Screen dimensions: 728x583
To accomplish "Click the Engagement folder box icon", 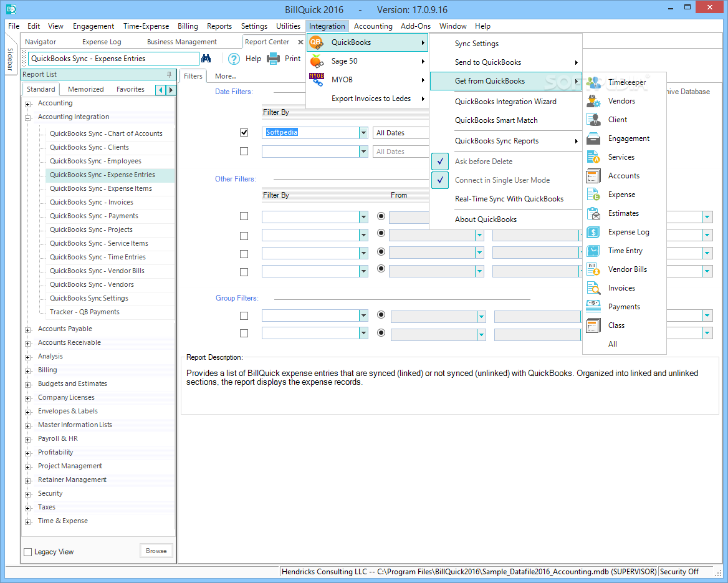I will (593, 138).
